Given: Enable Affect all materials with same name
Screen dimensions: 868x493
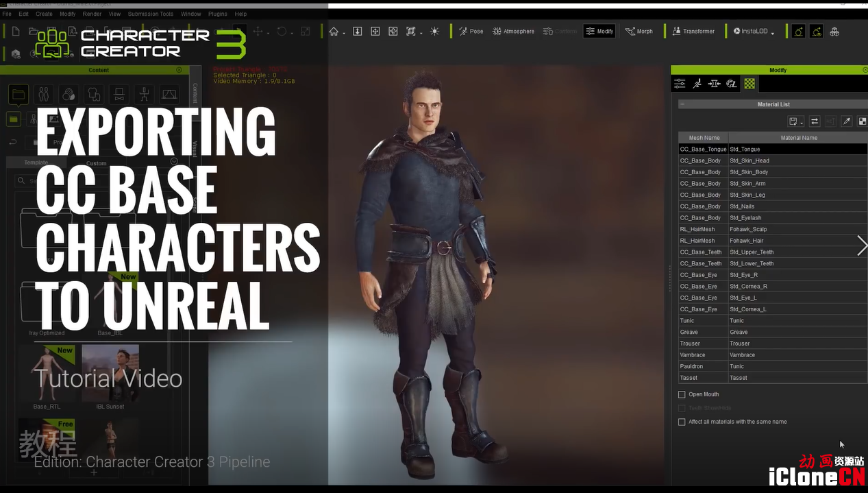Looking at the screenshot, I should [682, 422].
